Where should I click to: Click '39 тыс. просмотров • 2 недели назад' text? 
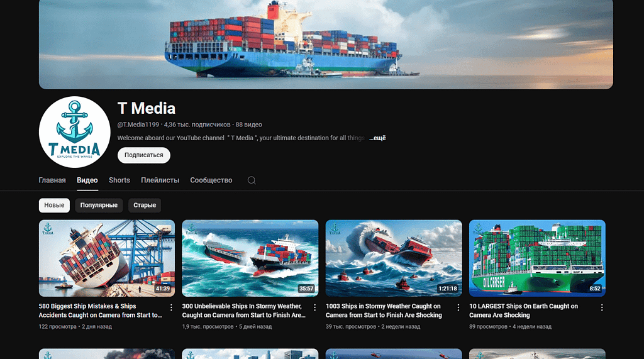[x=373, y=326]
